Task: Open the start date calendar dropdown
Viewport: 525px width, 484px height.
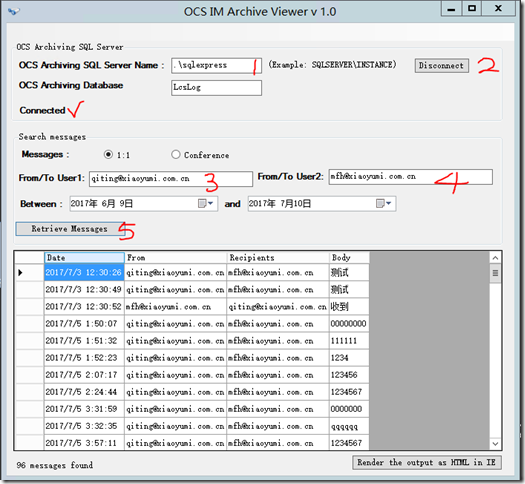Action: tap(206, 204)
